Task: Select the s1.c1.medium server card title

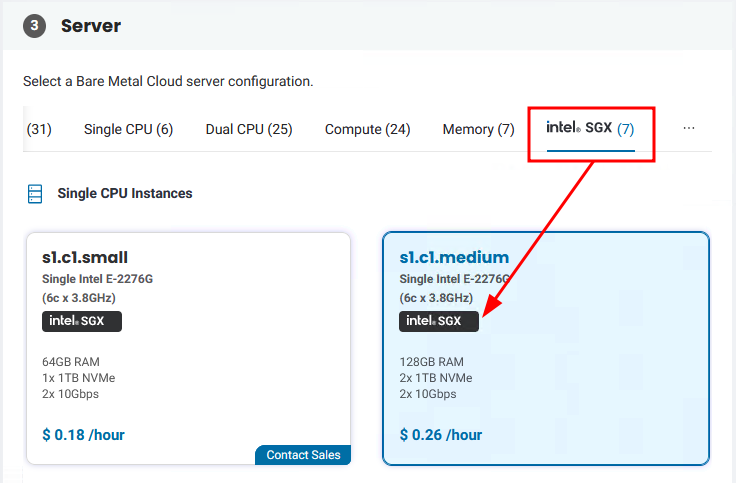Action: click(454, 257)
